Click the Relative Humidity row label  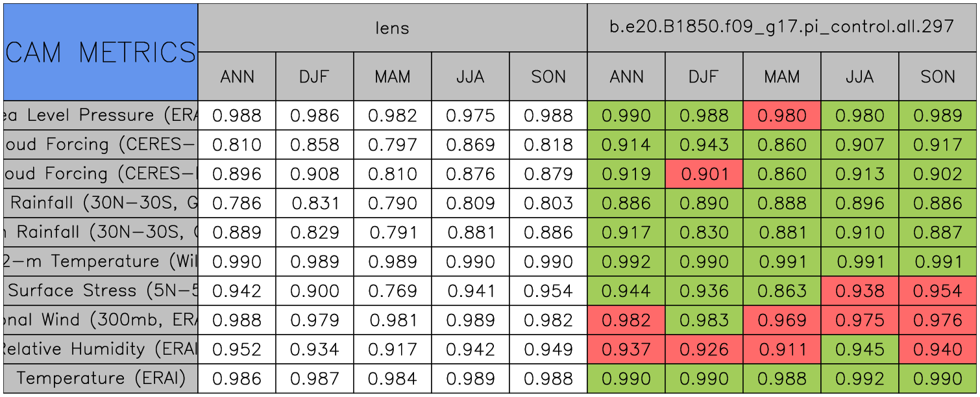click(x=101, y=349)
